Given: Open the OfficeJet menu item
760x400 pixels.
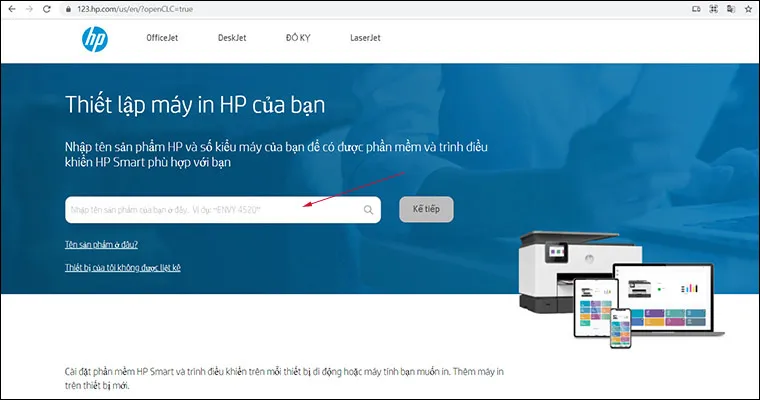Looking at the screenshot, I should click(162, 38).
